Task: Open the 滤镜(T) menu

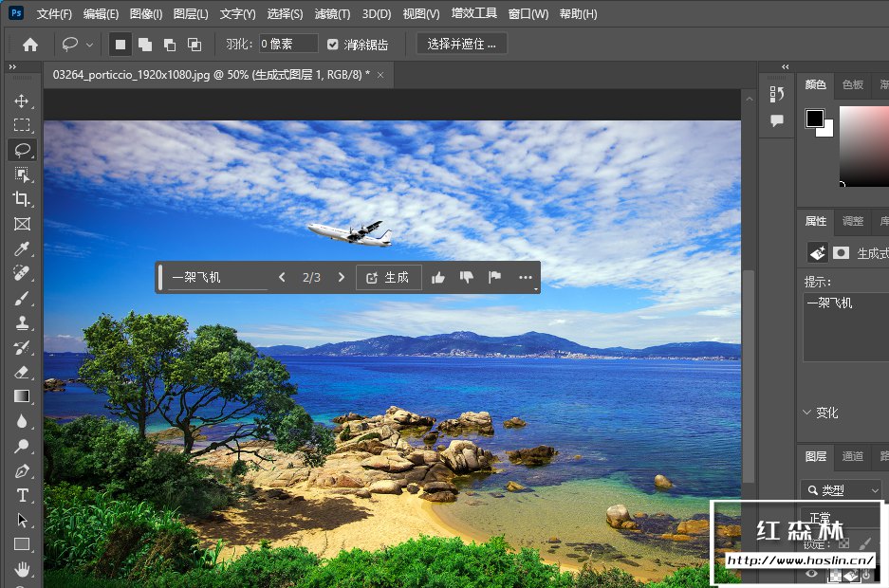Action: coord(332,13)
